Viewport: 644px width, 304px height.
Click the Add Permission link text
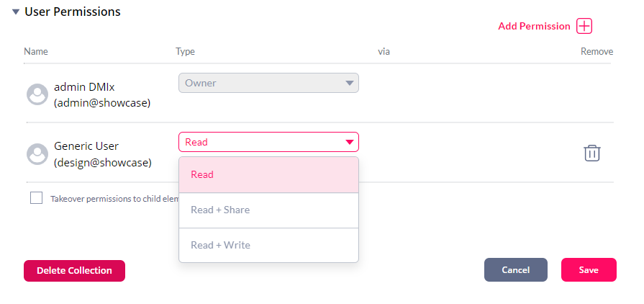[x=534, y=27]
